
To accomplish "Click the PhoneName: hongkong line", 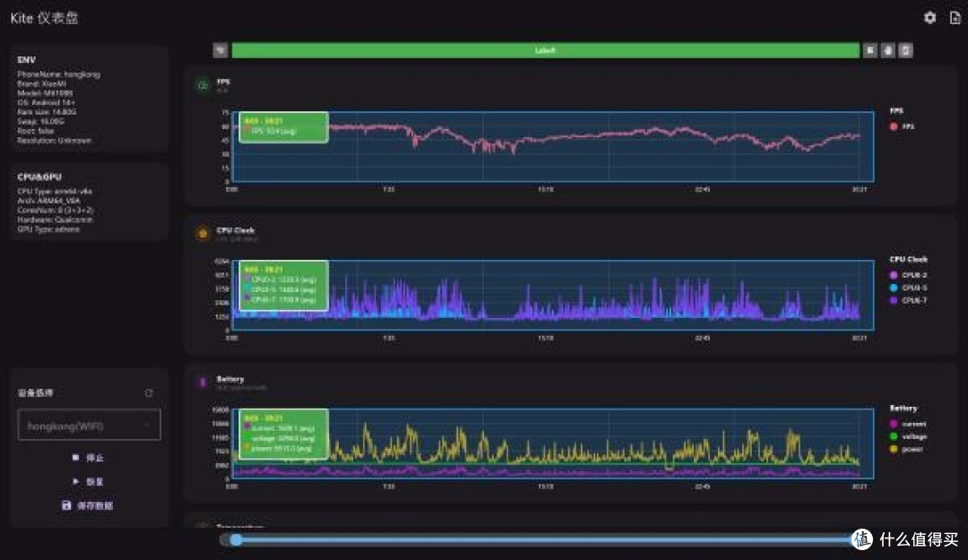I will (x=58, y=74).
